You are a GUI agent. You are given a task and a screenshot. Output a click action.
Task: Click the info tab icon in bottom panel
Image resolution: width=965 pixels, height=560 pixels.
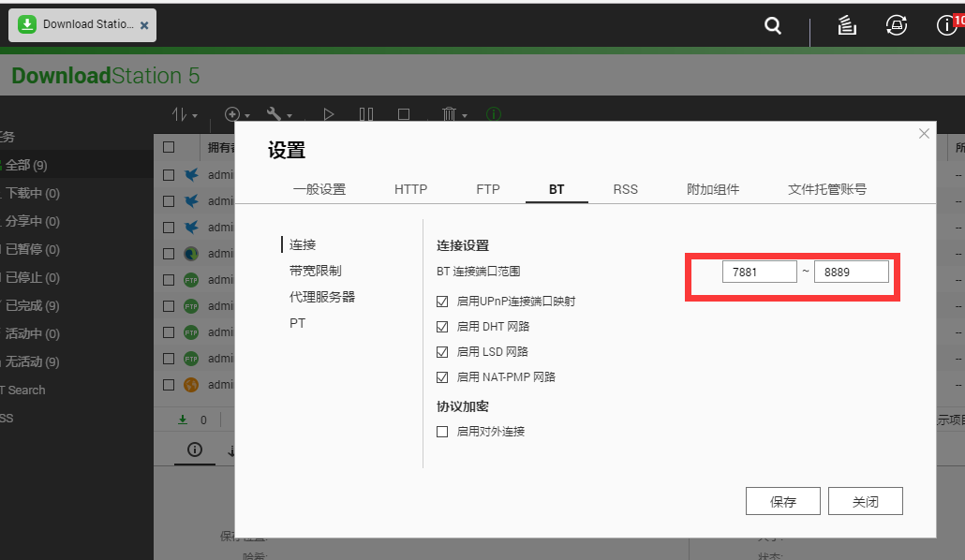pyautogui.click(x=195, y=449)
